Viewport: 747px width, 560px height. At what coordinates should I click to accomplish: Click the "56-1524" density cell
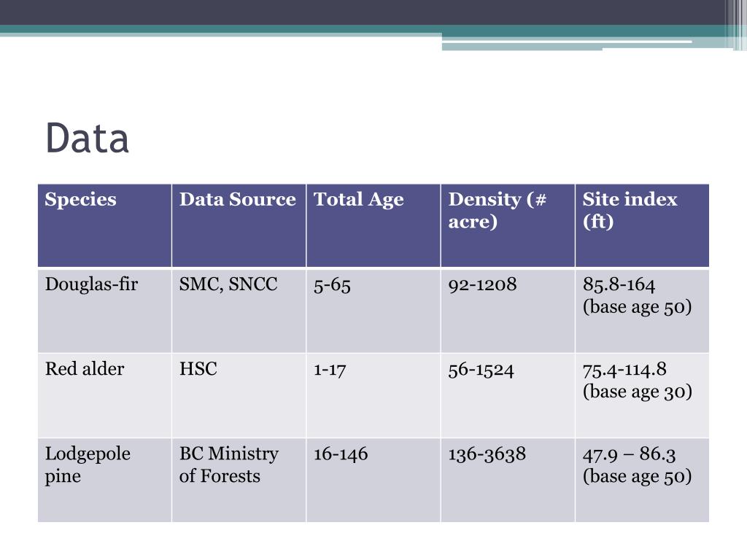pos(508,395)
